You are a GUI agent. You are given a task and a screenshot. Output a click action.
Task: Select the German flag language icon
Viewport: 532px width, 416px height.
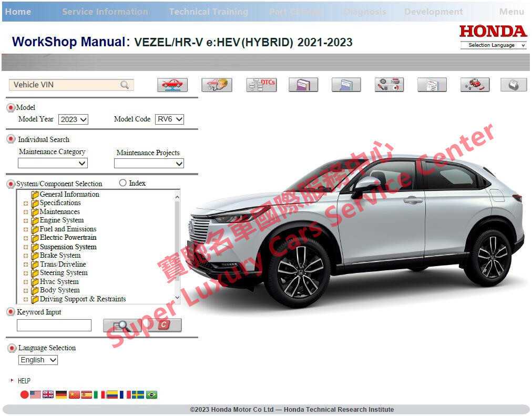point(61,394)
